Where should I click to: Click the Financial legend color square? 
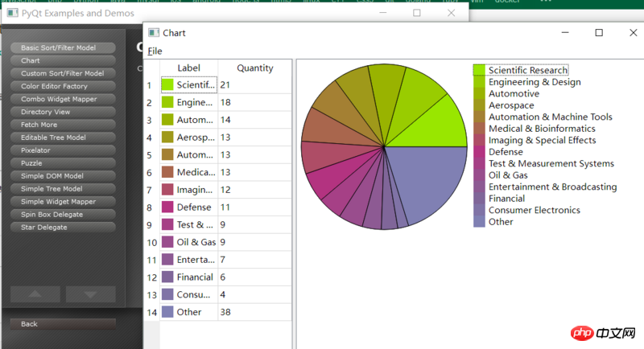(x=479, y=199)
